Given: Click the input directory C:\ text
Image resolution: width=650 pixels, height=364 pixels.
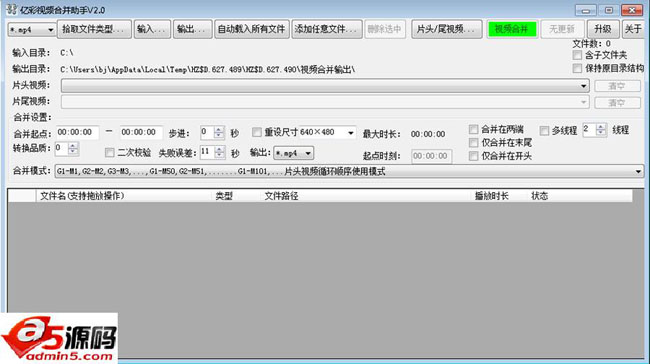Looking at the screenshot, I should click(66, 53).
